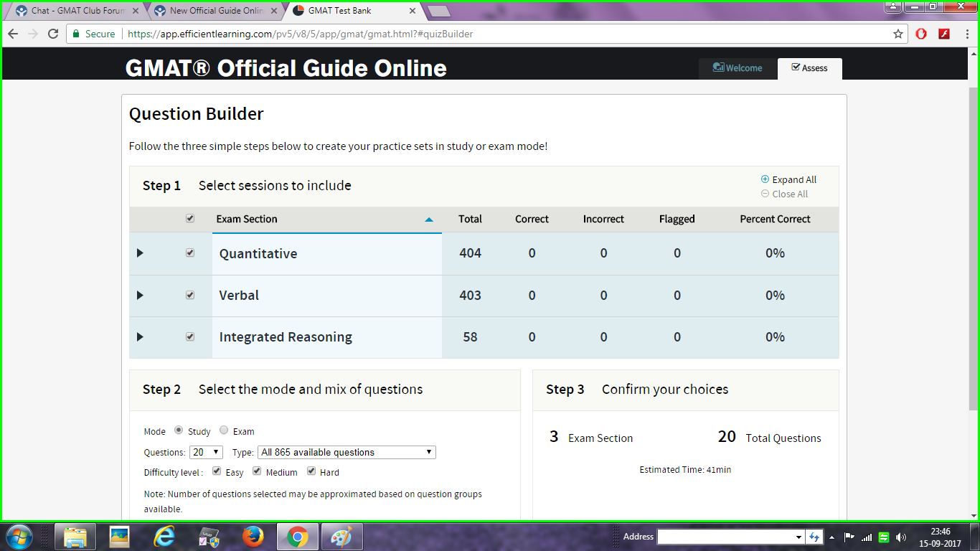
Task: Toggle the Hard difficulty checkbox
Action: (x=311, y=471)
